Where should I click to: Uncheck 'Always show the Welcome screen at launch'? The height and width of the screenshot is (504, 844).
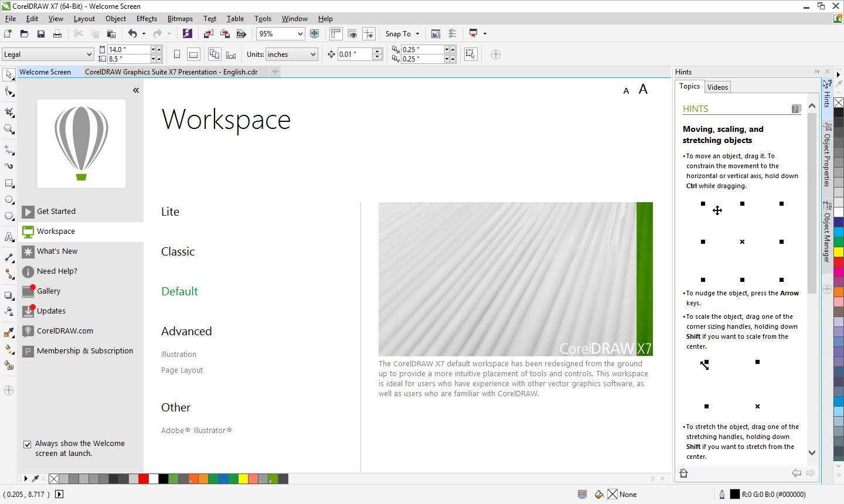point(27,444)
